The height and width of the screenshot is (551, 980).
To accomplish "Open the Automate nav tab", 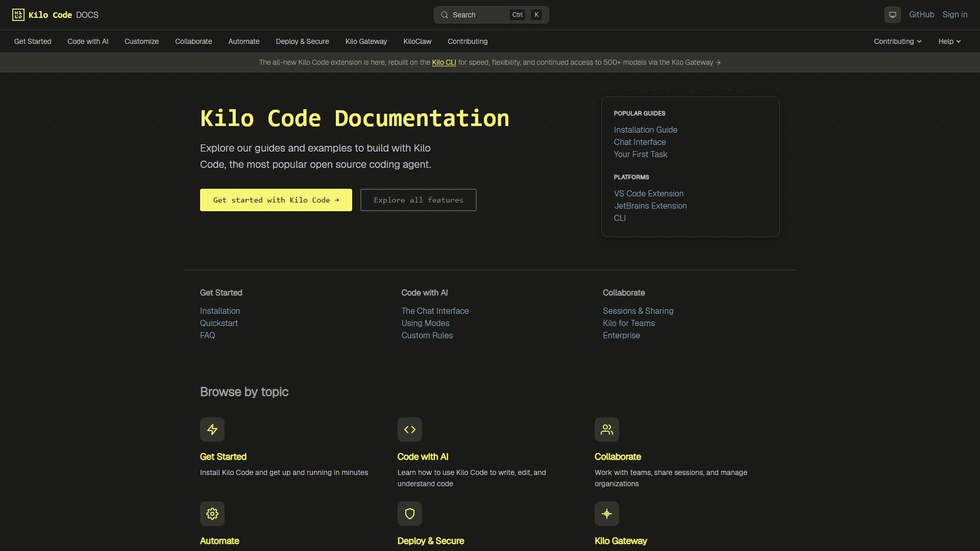I will click(x=244, y=41).
